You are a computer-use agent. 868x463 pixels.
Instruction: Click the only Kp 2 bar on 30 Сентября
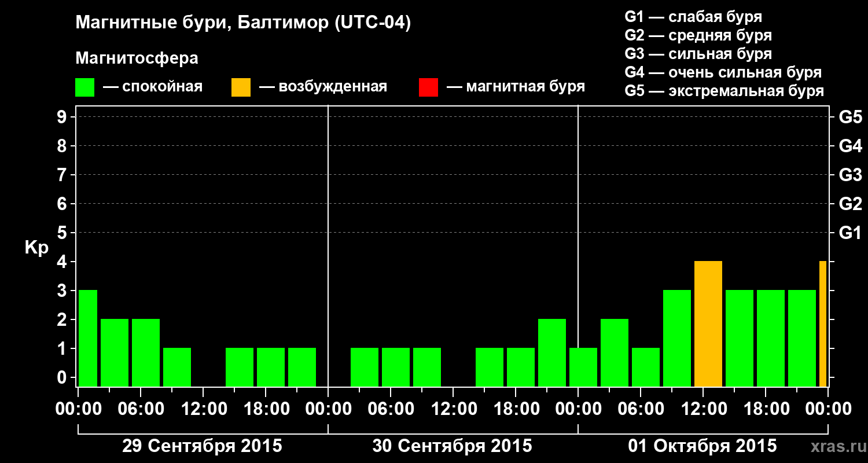pyautogui.click(x=552, y=353)
